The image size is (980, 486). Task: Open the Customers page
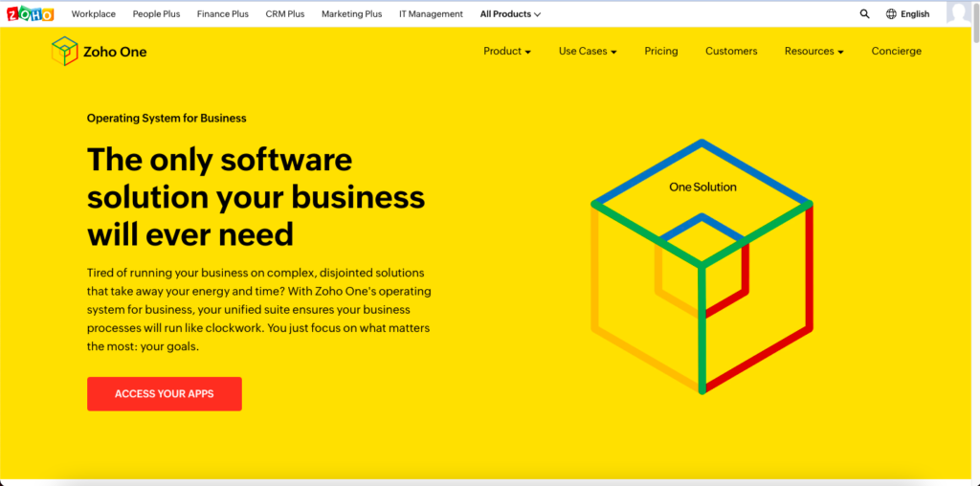pyautogui.click(x=731, y=52)
